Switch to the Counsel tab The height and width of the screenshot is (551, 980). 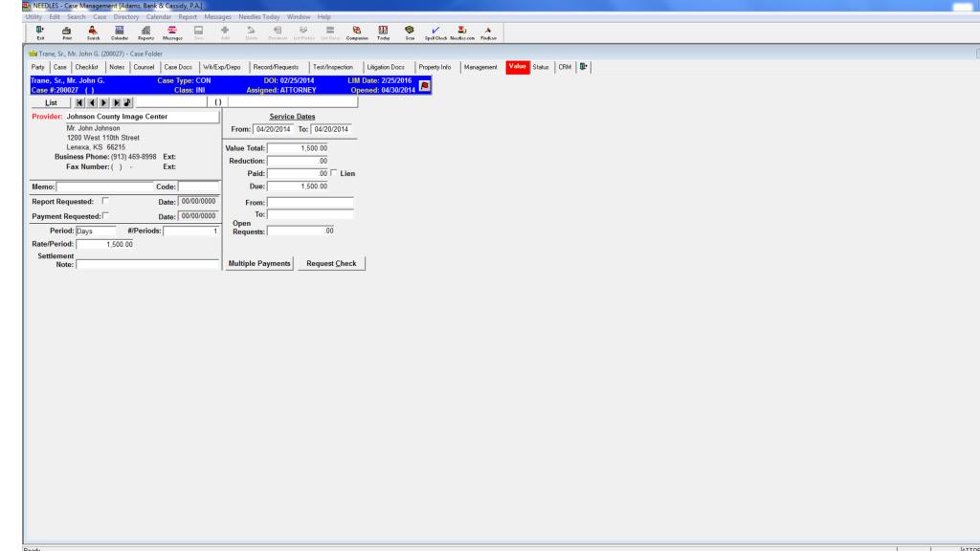[144, 65]
